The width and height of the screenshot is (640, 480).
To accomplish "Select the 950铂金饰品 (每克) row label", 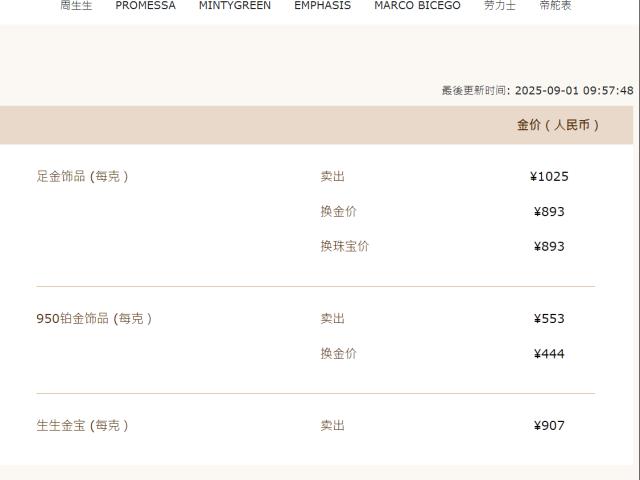I will (94, 318).
